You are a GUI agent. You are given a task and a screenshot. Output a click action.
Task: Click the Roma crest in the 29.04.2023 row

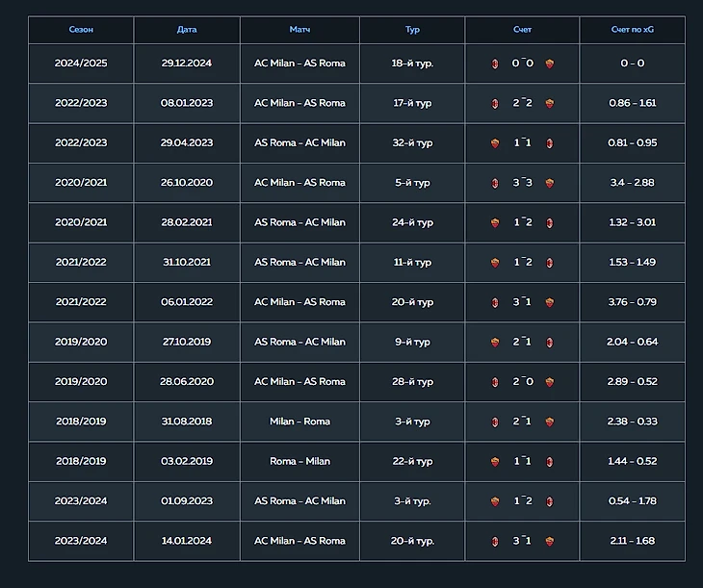click(495, 143)
